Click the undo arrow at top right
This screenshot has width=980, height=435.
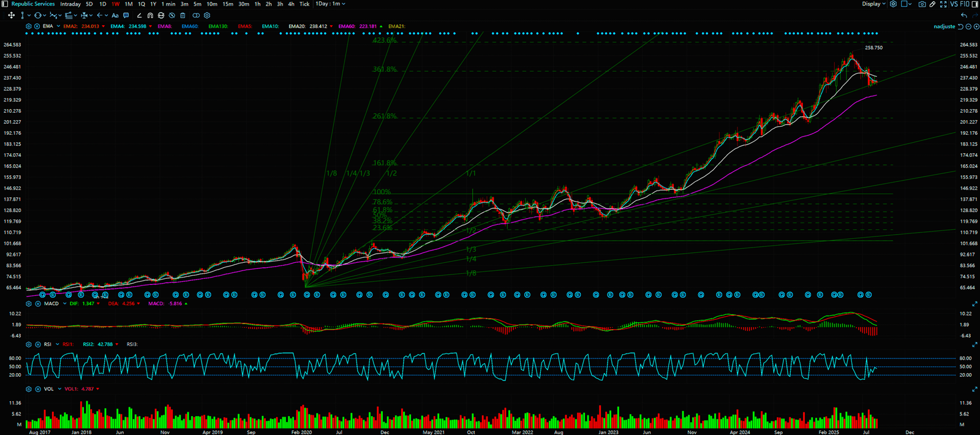tap(964, 15)
